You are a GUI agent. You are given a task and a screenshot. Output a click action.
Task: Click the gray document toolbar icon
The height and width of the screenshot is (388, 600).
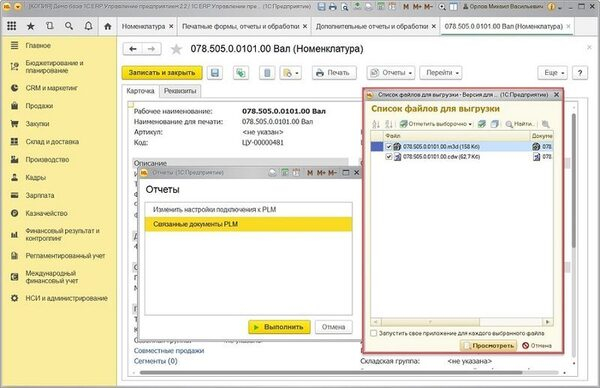point(267,73)
